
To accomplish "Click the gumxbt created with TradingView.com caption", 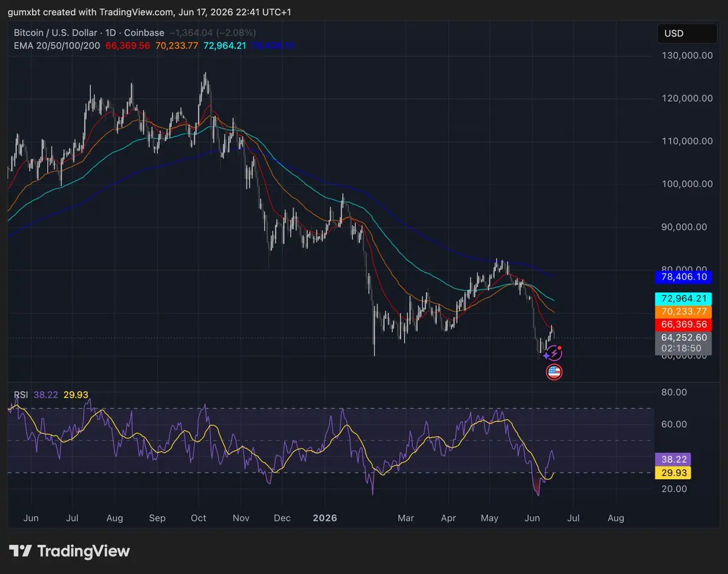I will pos(149,12).
